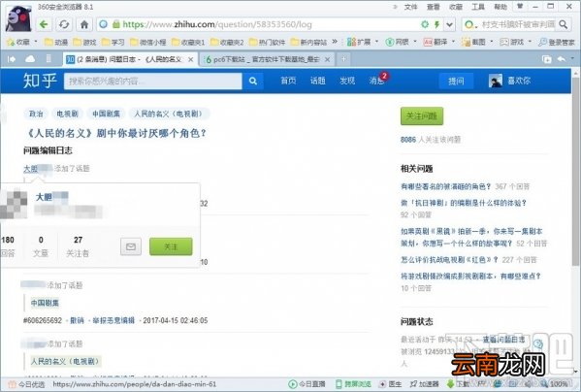Click the 知乎 logo
Screen dimensions: 581x392
click(40, 81)
